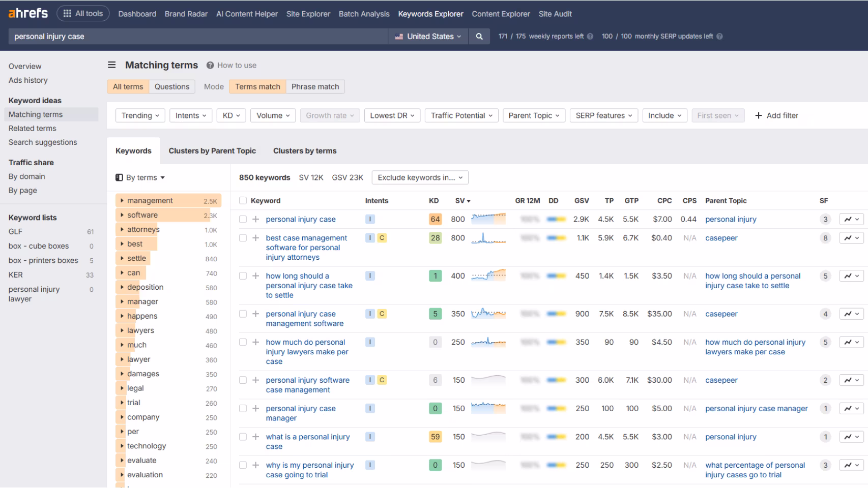Open the United States country dropdown

point(428,36)
